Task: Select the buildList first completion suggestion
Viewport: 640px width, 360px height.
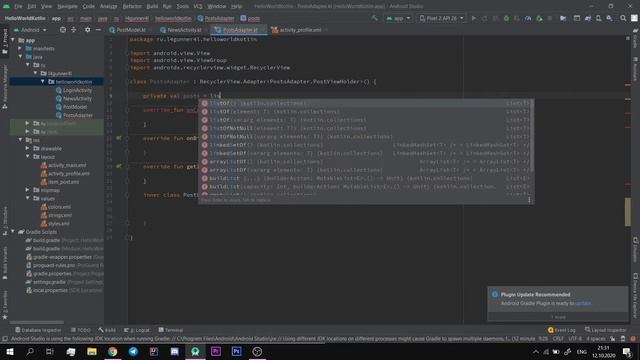Action: [366, 178]
